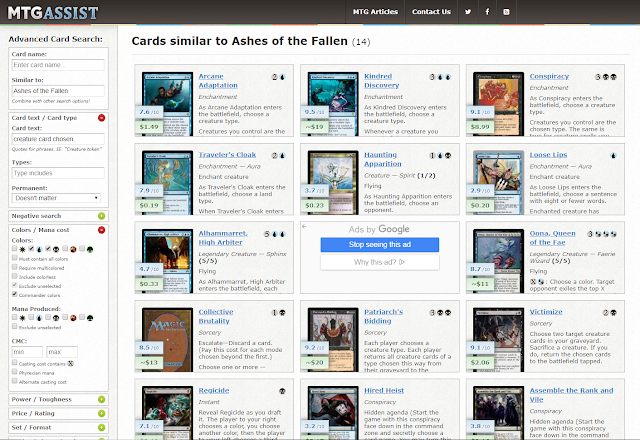The height and width of the screenshot is (440, 640).
Task: Open Assemble the Rank and Vile link
Action: click(x=571, y=395)
